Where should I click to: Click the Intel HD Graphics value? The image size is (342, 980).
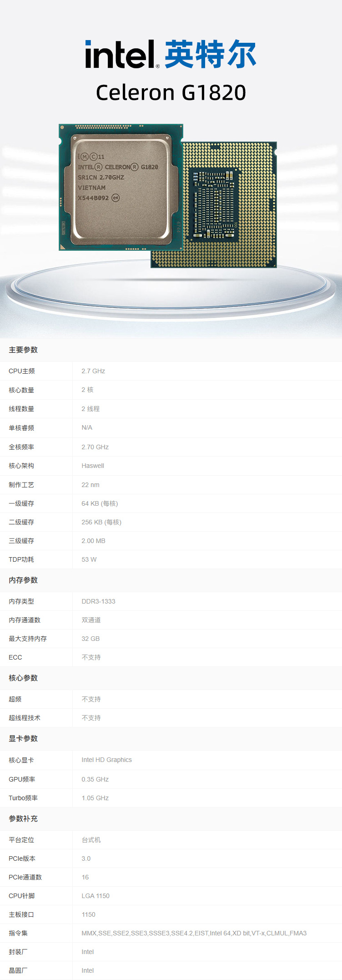click(106, 760)
